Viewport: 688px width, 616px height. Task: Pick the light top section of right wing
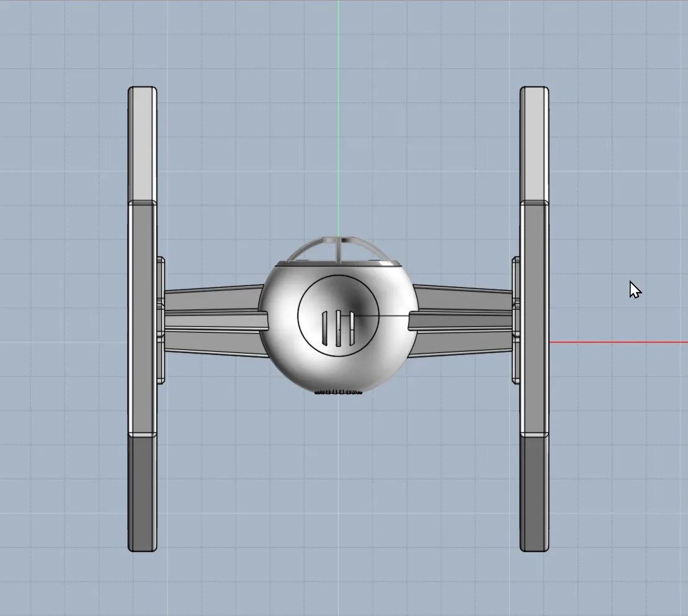tap(534, 145)
